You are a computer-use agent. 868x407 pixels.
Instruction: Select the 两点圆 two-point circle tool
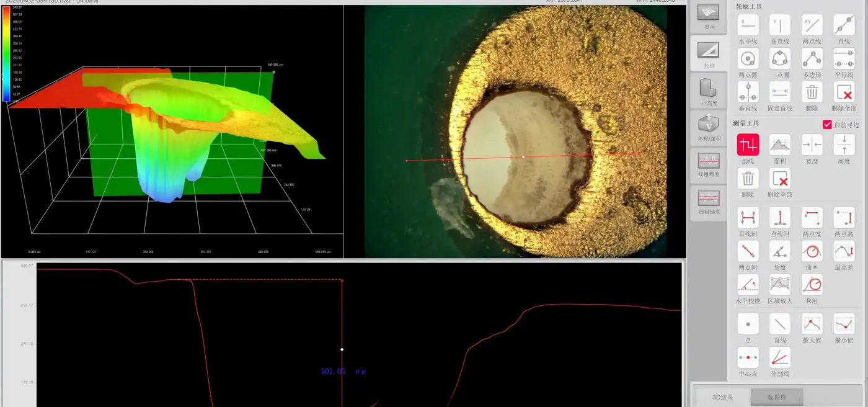point(748,59)
